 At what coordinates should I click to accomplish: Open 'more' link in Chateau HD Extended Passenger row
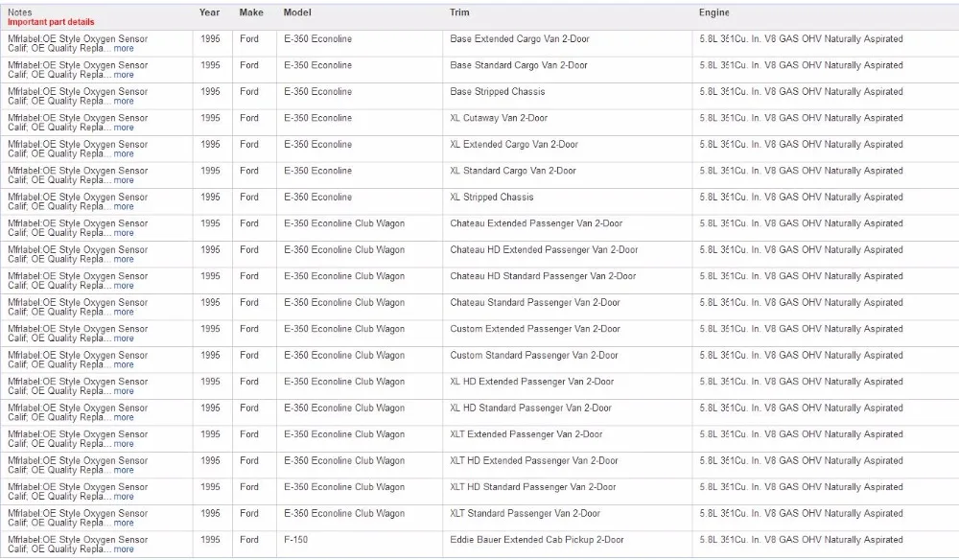click(124, 259)
